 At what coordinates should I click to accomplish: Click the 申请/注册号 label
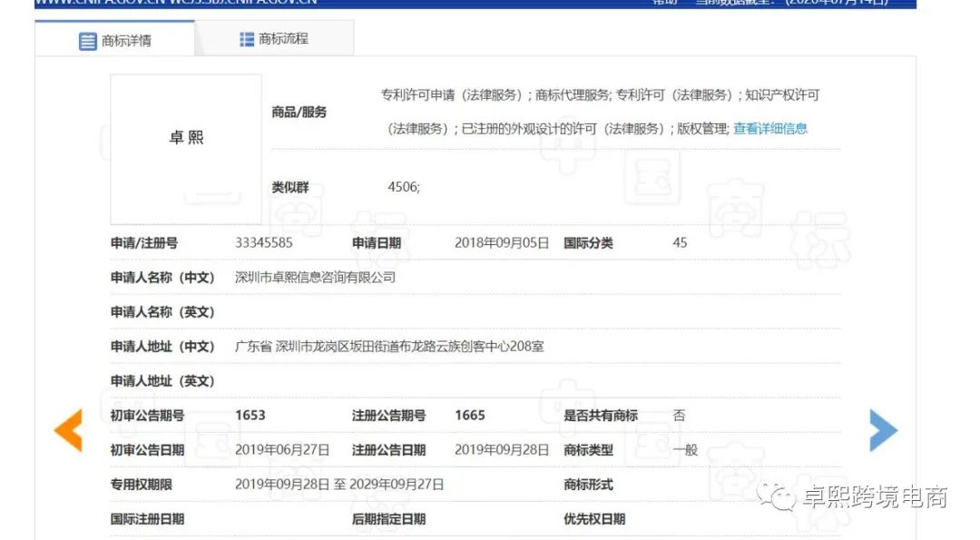click(144, 243)
